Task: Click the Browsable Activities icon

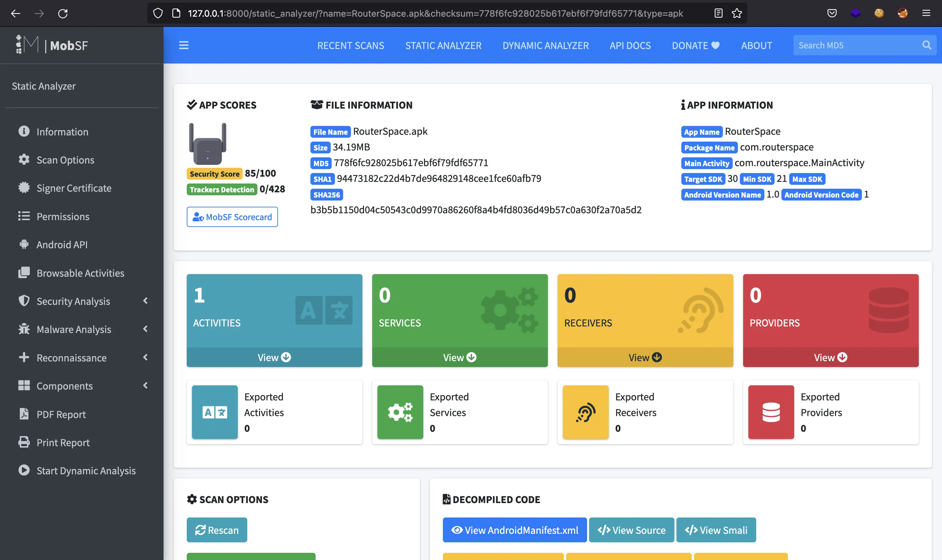Action: coord(24,272)
